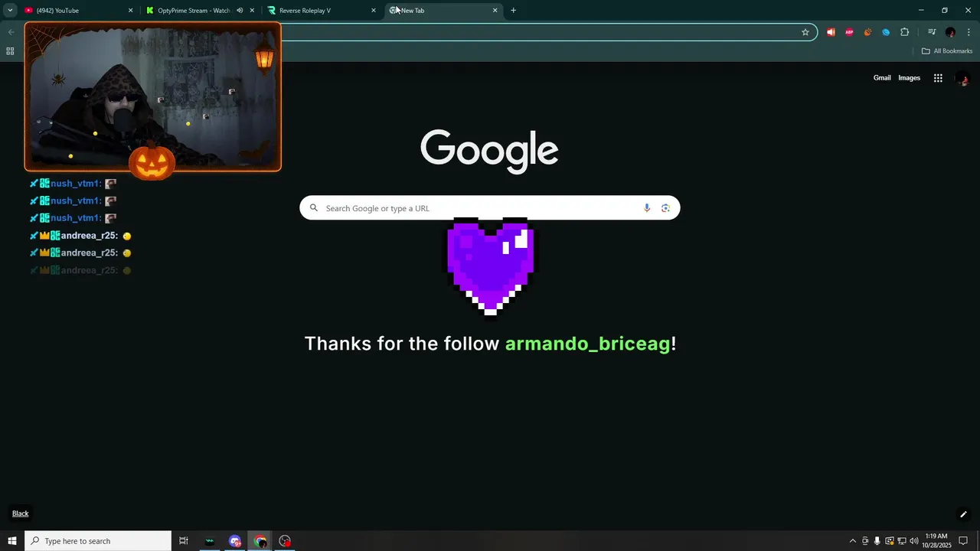Go back with the browser back arrow
The width and height of the screenshot is (980, 551).
tap(11, 32)
